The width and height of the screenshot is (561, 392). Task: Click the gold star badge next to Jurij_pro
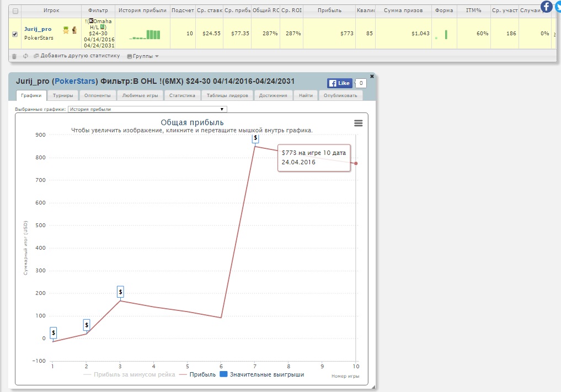point(66,30)
